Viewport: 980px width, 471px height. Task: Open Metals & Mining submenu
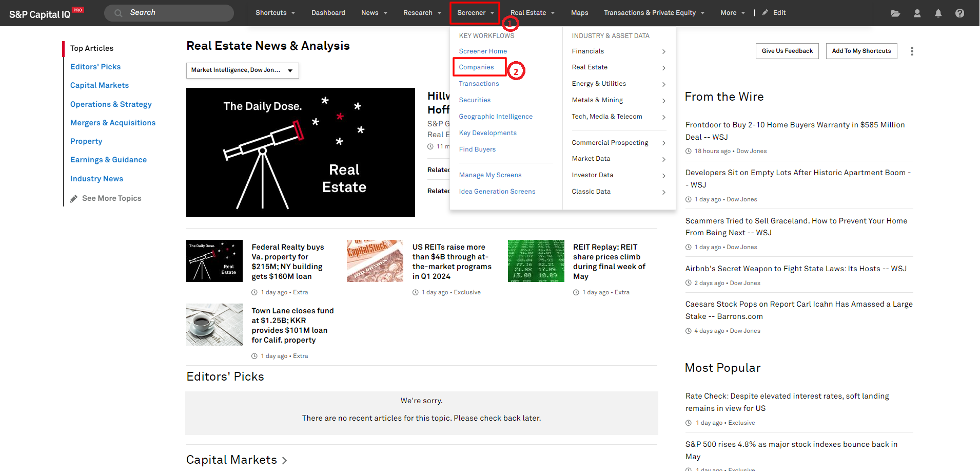click(x=619, y=100)
